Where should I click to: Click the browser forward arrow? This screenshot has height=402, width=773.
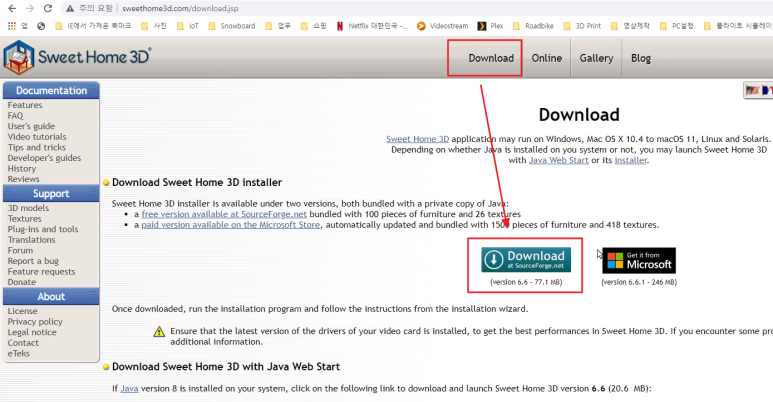30,8
